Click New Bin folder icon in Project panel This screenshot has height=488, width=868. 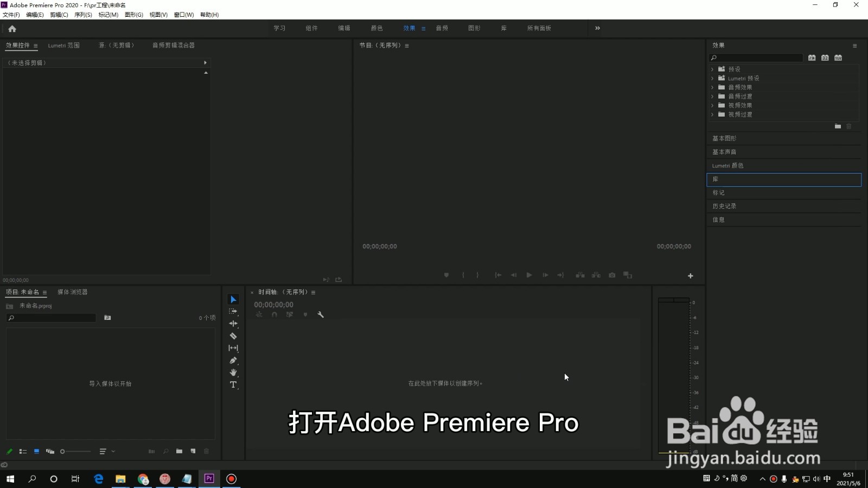click(x=179, y=451)
